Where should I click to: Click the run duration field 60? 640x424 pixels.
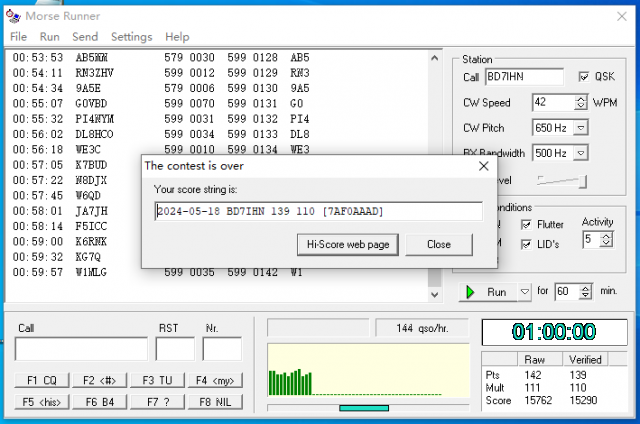click(567, 291)
